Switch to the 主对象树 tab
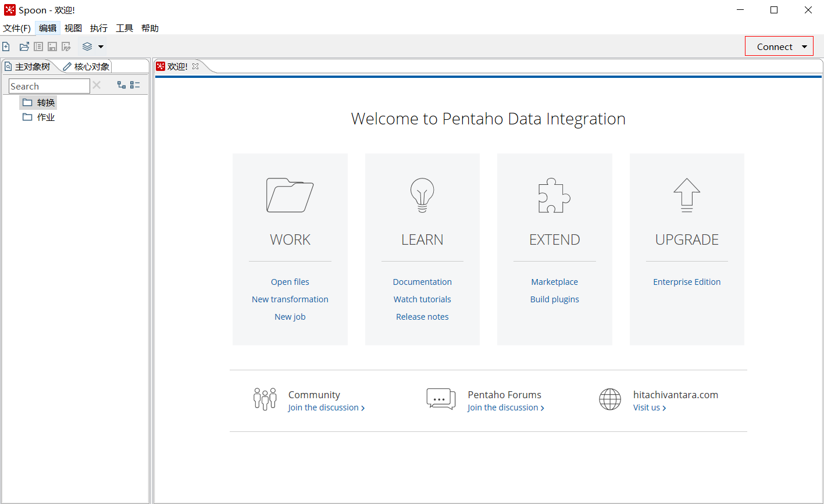The image size is (824, 504). 28,66
